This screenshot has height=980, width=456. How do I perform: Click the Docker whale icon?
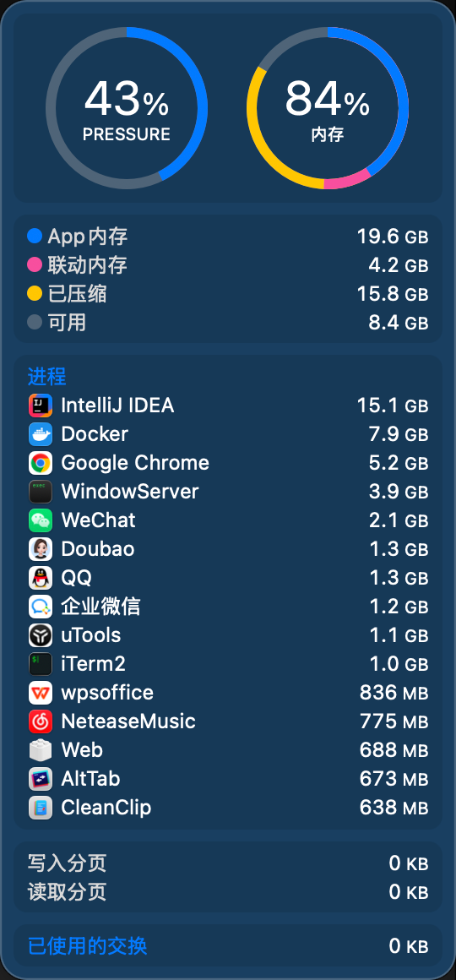click(41, 434)
